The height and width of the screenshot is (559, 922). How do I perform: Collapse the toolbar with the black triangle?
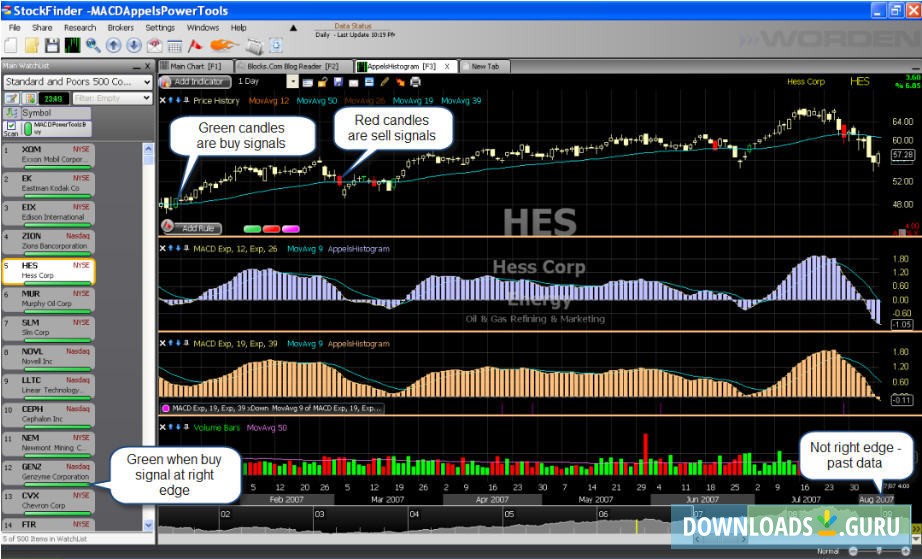(x=293, y=28)
